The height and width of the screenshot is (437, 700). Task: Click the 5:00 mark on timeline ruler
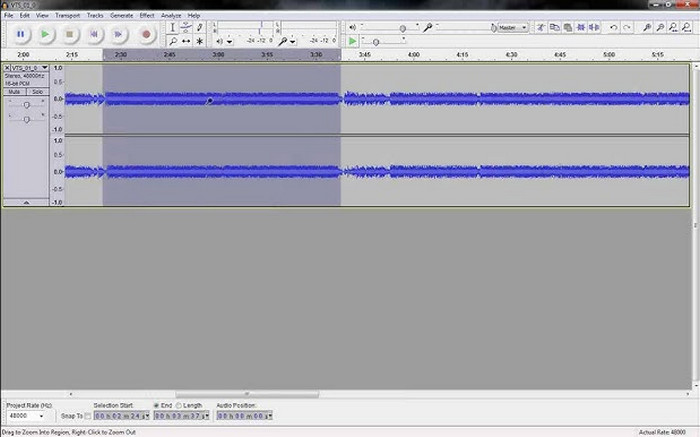click(x=609, y=54)
